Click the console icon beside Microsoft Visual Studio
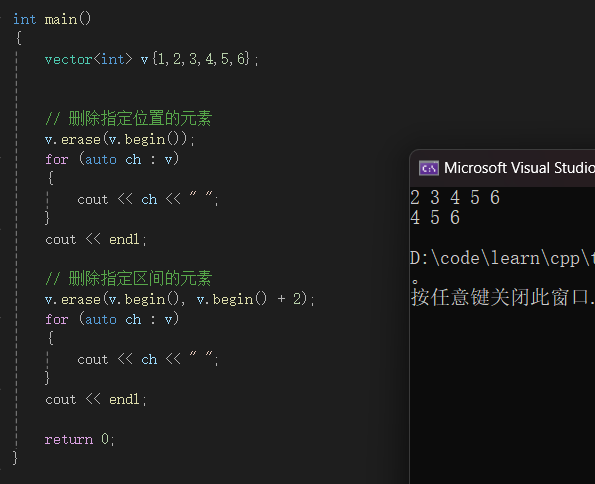 tap(428, 168)
